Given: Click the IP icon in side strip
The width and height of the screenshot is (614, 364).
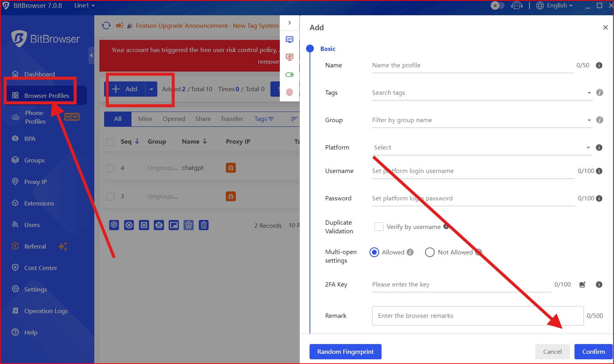Looking at the screenshot, I should 290,57.
